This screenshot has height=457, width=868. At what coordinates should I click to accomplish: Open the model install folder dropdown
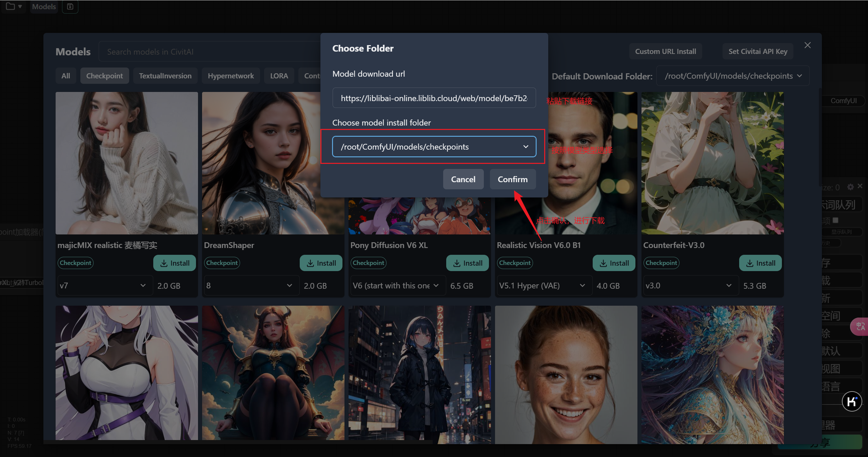434,147
